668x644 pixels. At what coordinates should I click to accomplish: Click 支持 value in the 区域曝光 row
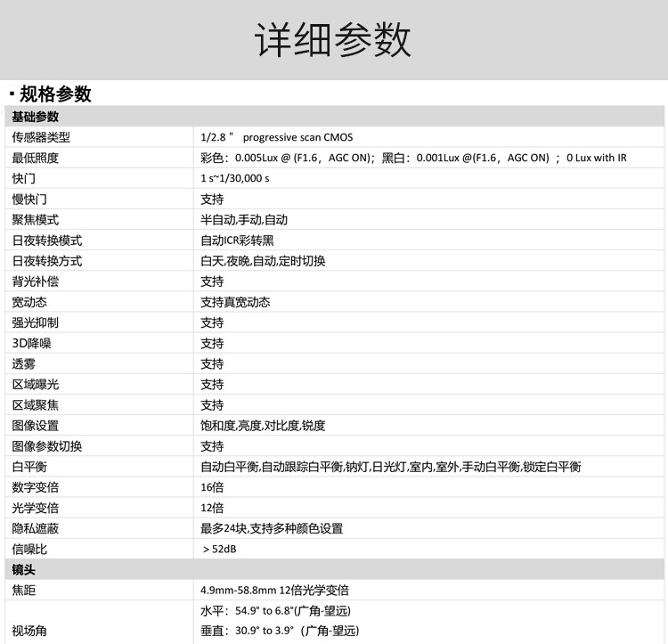tap(212, 384)
